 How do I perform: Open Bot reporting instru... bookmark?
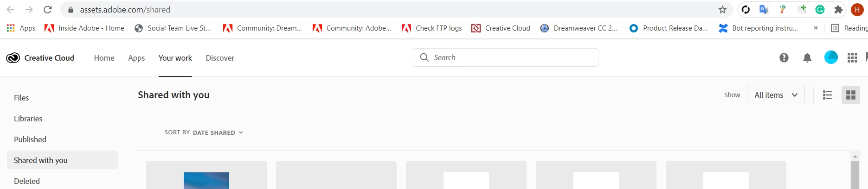pos(758,28)
